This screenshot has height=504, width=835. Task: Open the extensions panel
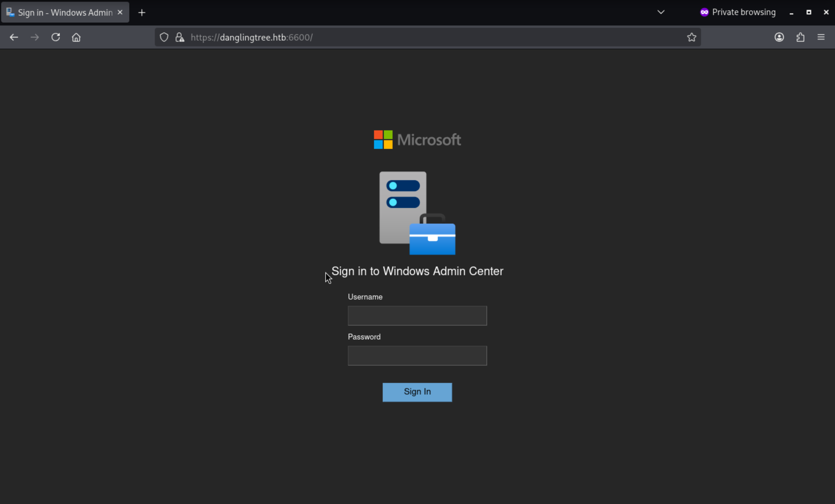[x=800, y=37]
